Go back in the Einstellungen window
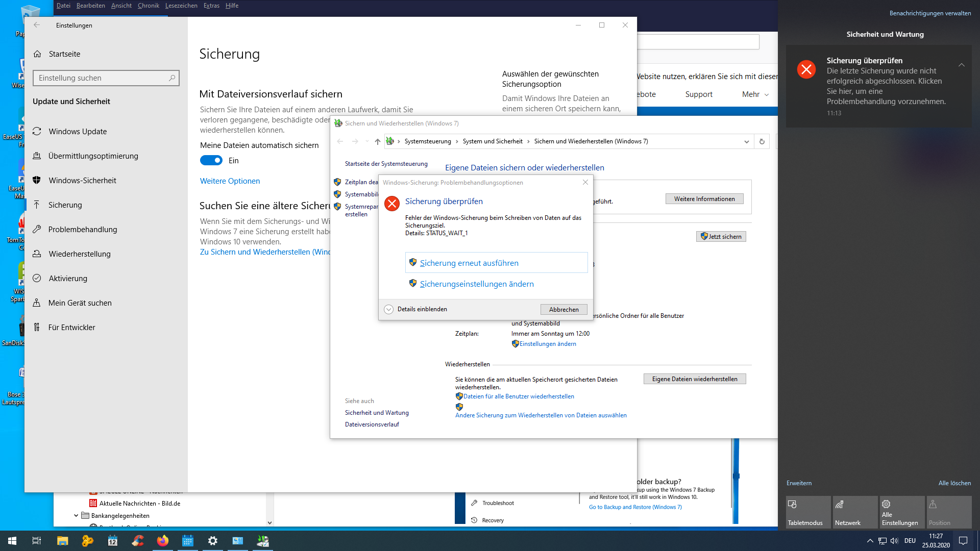 [x=36, y=25]
